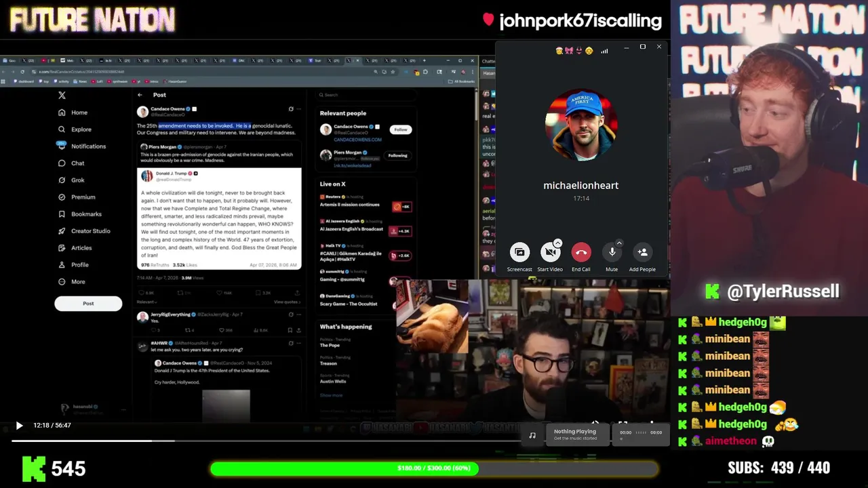Screen dimensions: 868x488
Task: Open three-dot menu on Candace Owens post
Action: tap(298, 109)
